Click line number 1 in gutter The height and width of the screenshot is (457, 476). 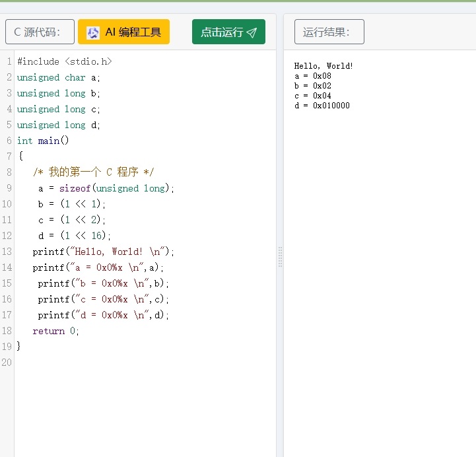[x=9, y=61]
